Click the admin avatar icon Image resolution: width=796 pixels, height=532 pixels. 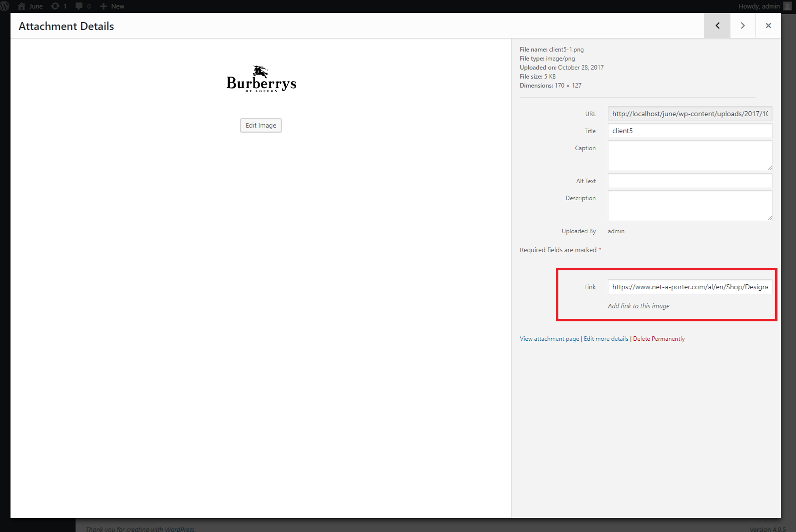coord(787,6)
